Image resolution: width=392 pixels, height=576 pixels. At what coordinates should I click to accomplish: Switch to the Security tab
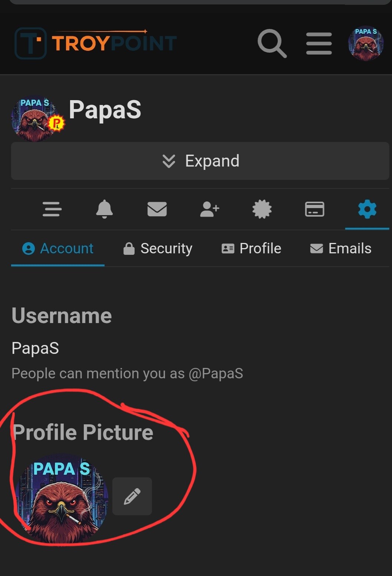pos(158,248)
